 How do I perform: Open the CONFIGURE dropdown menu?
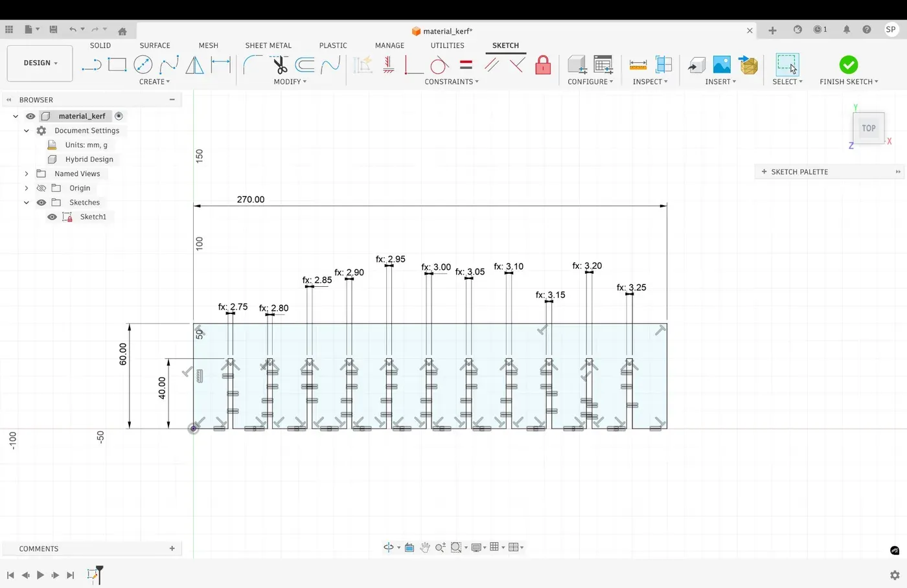(x=590, y=82)
